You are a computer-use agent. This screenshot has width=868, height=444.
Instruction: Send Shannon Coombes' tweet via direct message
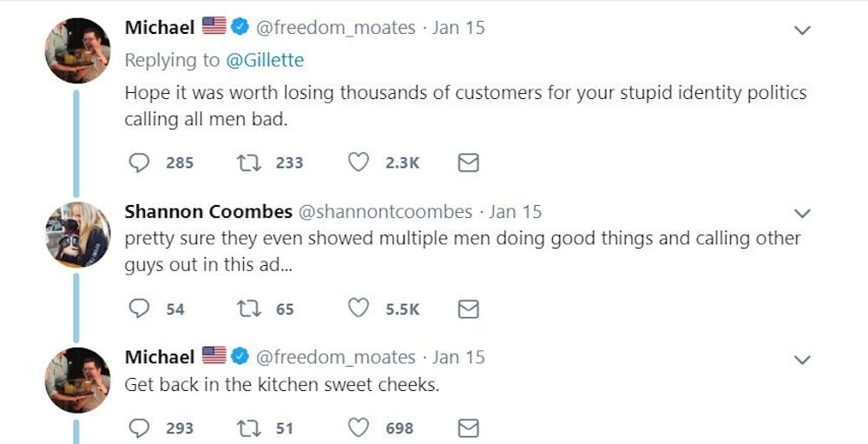(468, 308)
